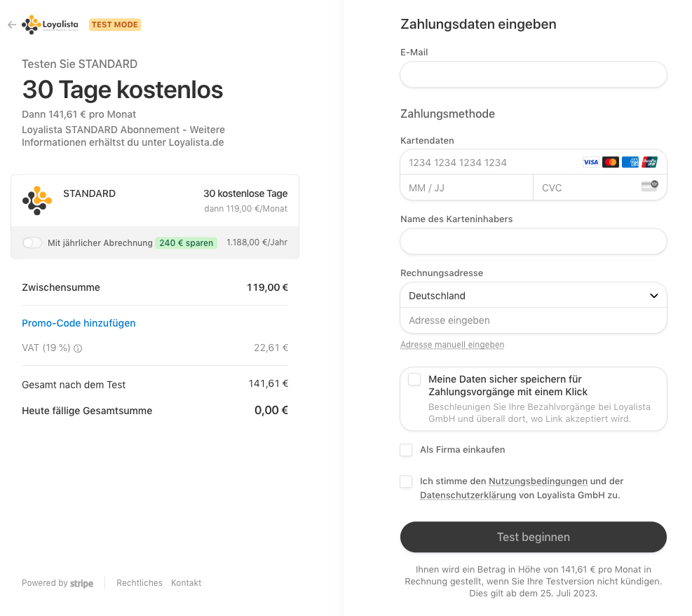Toggle yearly billing switch
The height and width of the screenshot is (616, 692).
click(32, 242)
